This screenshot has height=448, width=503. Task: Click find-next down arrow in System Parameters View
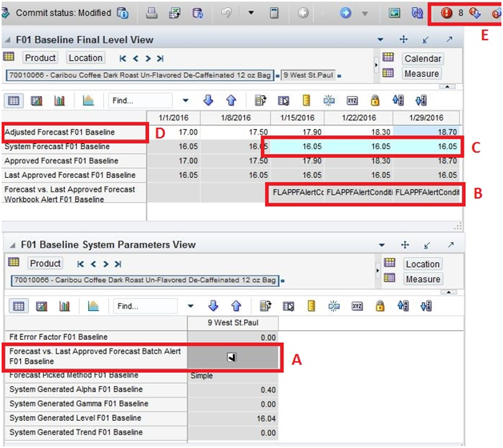click(213, 306)
